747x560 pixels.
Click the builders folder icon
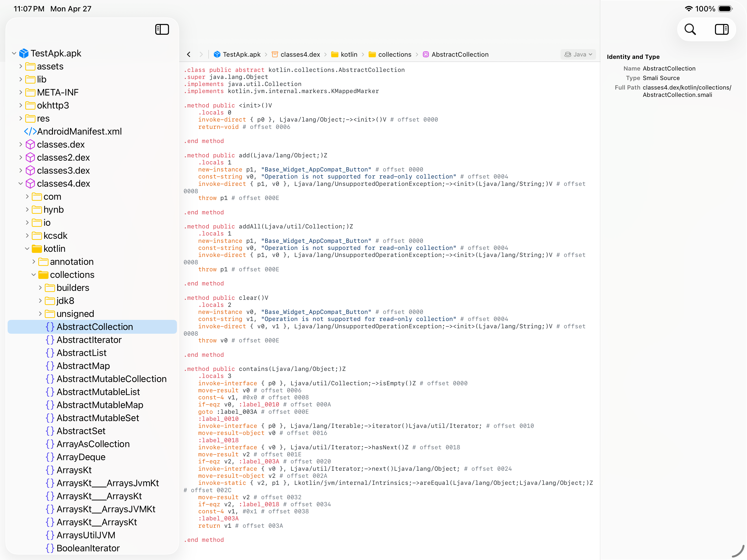pos(50,288)
